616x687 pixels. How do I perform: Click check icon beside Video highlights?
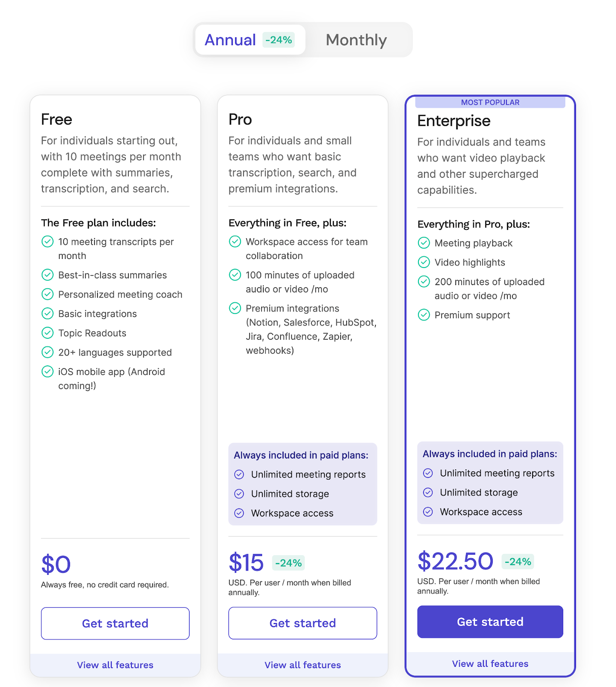(424, 262)
